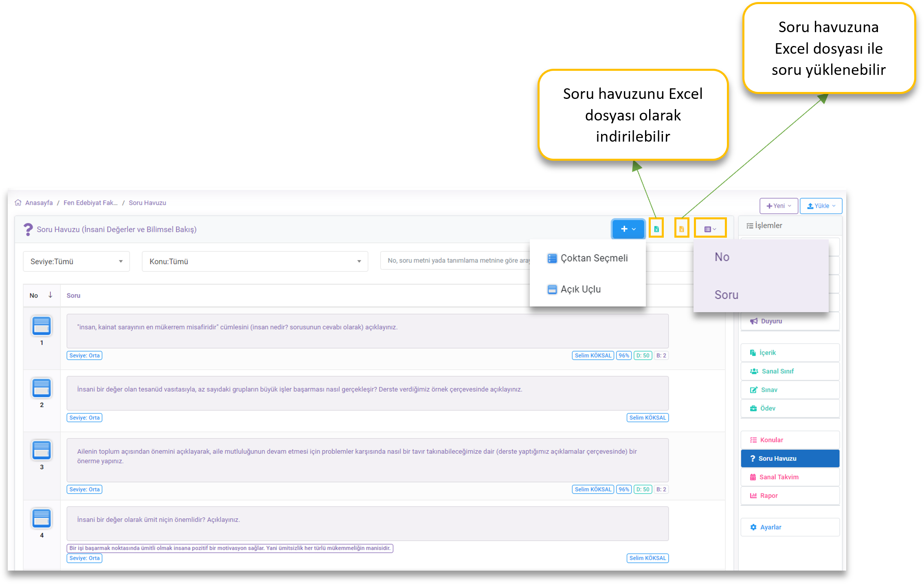Open Ayarlar settings in sidebar
The width and height of the screenshot is (924, 584).
770,527
